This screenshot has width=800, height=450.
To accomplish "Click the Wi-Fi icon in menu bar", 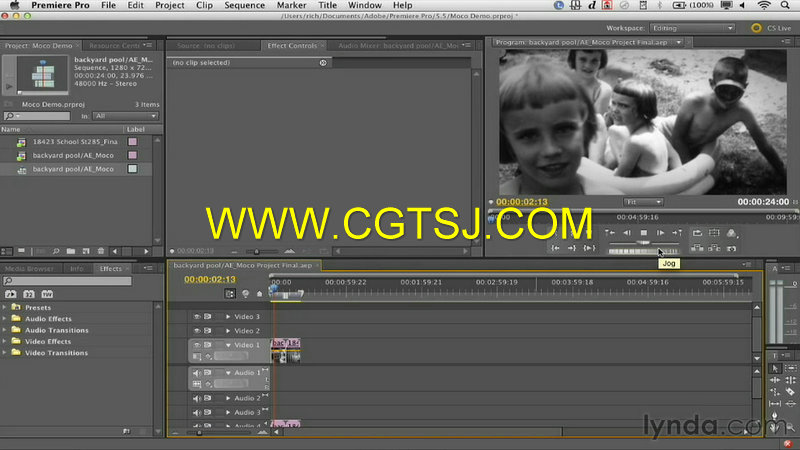I will tap(763, 5).
